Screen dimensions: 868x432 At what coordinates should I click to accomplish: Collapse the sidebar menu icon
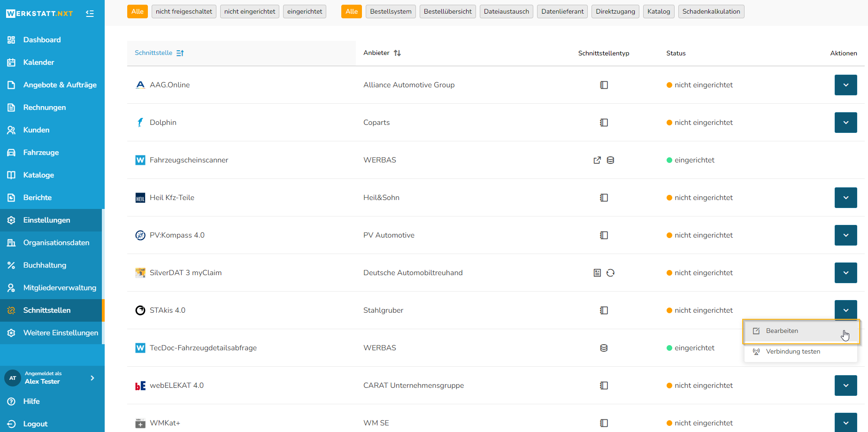click(90, 14)
